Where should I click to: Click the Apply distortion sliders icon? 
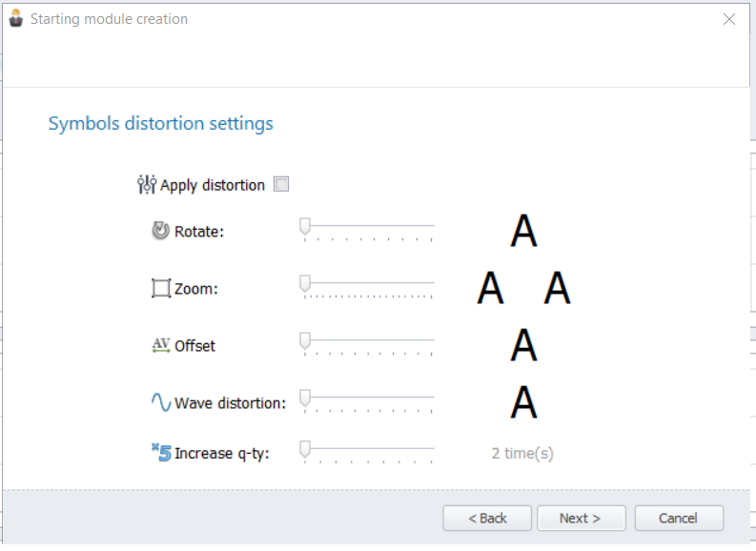(147, 185)
